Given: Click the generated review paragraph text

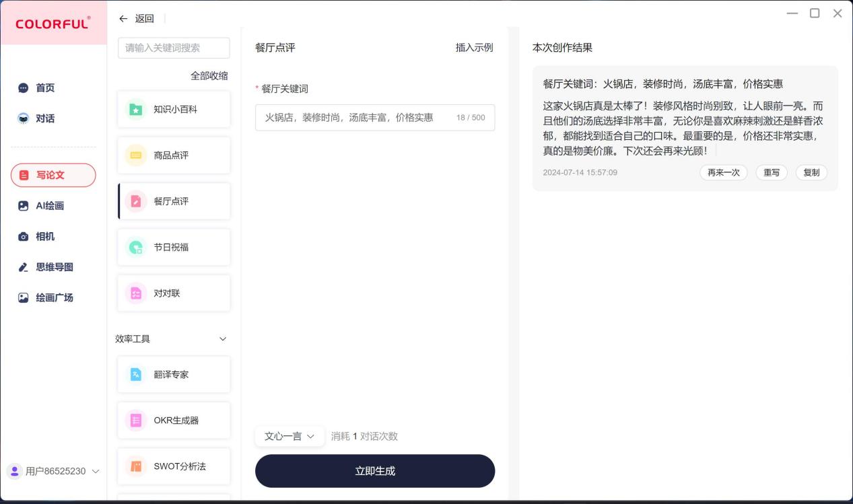Looking at the screenshot, I should (x=684, y=129).
